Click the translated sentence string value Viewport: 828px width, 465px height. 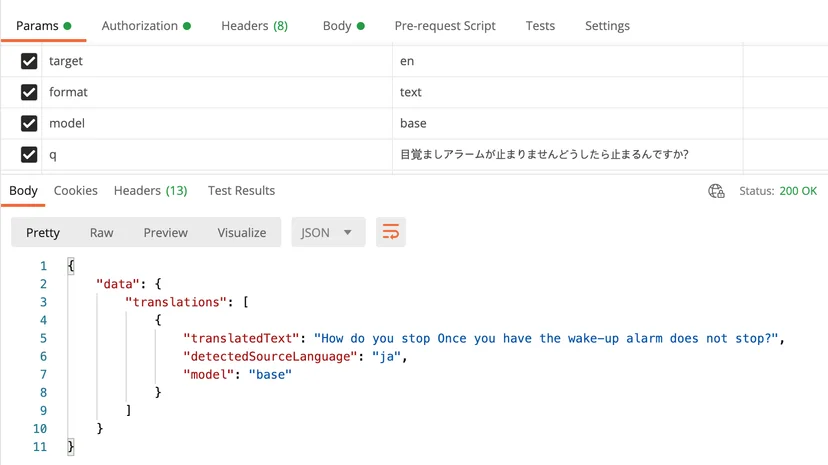click(x=546, y=338)
